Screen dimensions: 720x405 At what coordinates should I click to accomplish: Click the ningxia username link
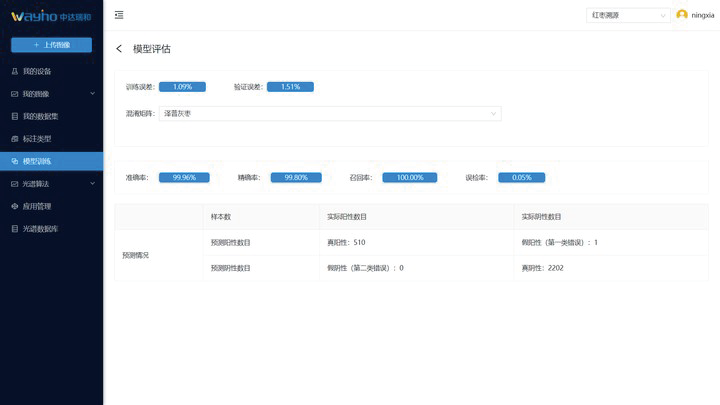[x=703, y=16]
